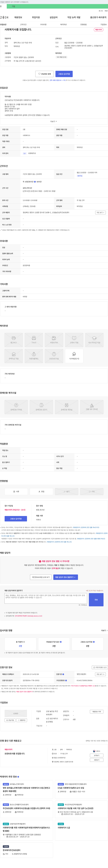The height and width of the screenshot is (868, 108).
Task: Click the top 고용24 입사지원 button
Action: click(64, 74)
